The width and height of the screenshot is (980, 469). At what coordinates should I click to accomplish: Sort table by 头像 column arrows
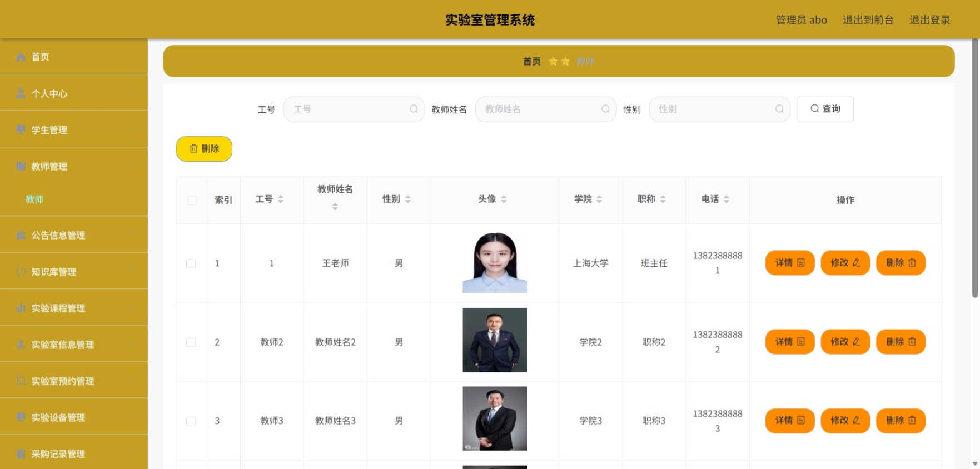coord(504,199)
